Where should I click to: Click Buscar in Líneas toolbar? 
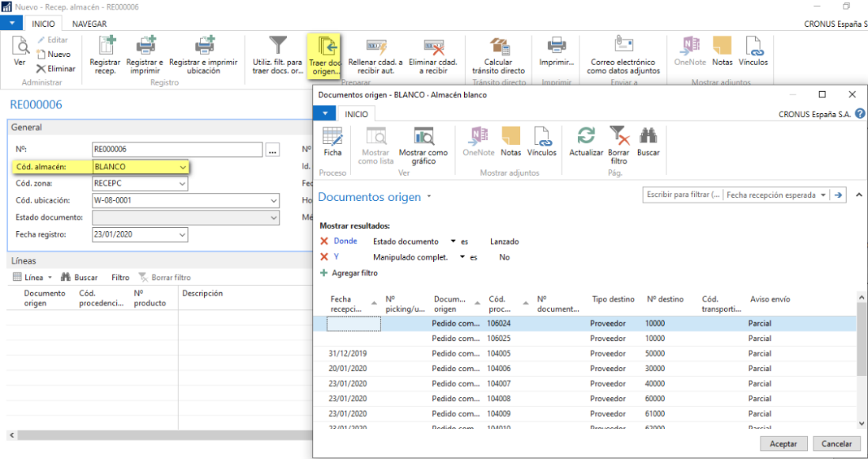click(x=79, y=277)
